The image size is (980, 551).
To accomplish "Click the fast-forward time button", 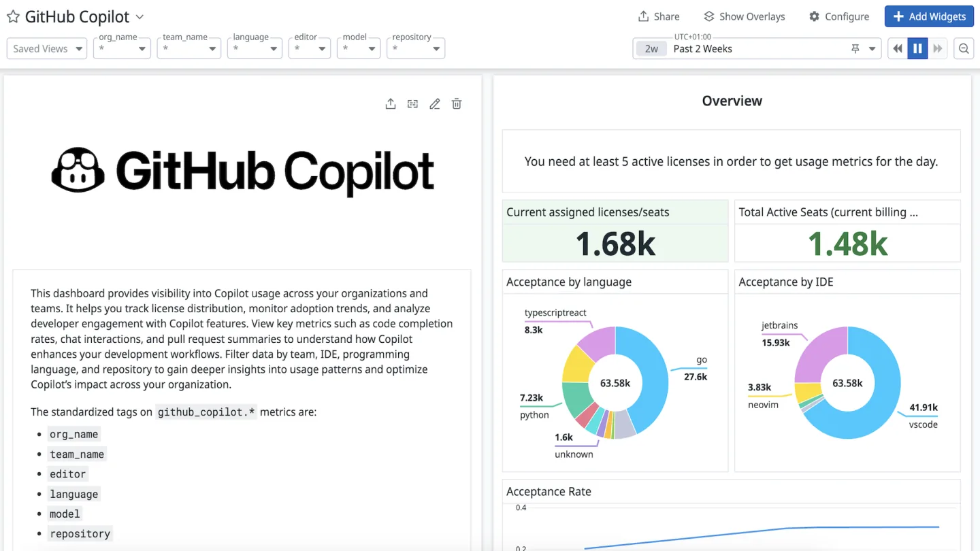I will tap(938, 48).
